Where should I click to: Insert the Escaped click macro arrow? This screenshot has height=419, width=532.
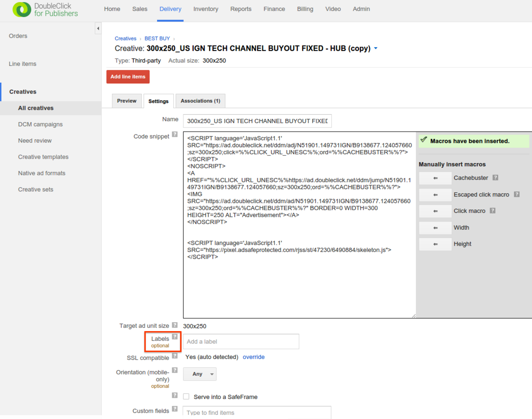click(435, 195)
